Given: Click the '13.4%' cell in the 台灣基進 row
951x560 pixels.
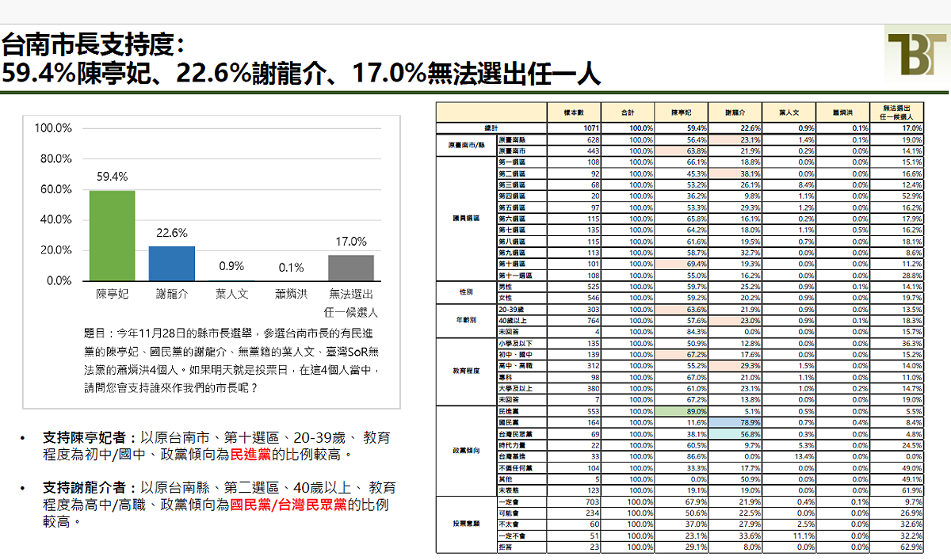Looking at the screenshot, I should 804,457.
